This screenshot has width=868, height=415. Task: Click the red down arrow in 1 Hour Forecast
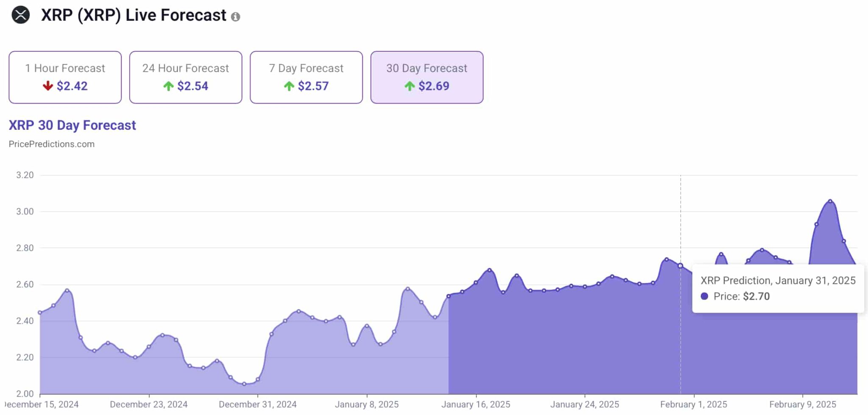point(48,86)
